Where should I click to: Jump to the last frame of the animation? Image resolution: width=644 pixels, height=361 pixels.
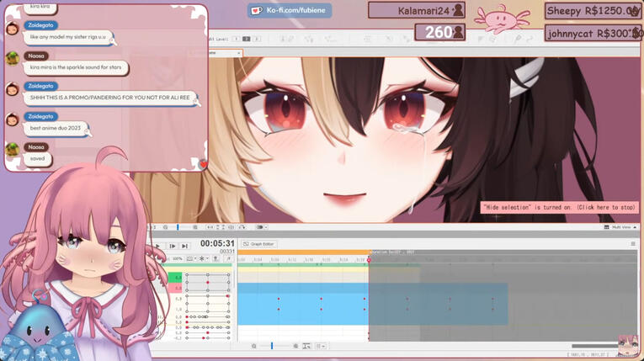[x=184, y=247]
